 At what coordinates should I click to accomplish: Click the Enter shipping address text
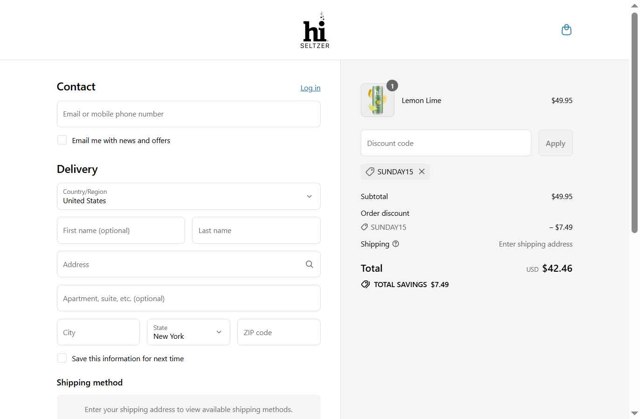coord(536,244)
